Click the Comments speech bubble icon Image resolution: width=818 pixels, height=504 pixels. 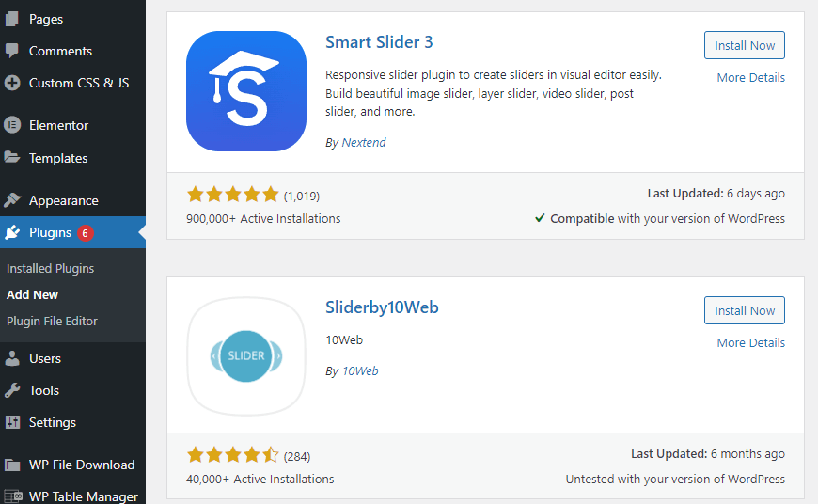tap(11, 51)
